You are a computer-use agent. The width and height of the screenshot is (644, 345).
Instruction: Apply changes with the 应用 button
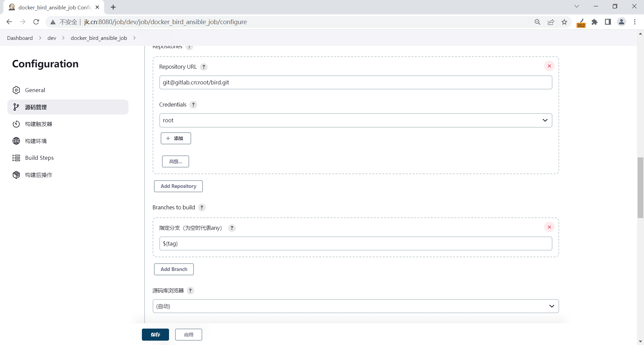189,335
